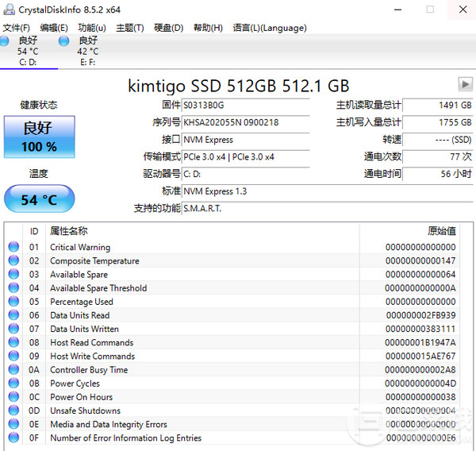
Task: Click the status dot for Number of Error Information Log Entries
Action: [x=13, y=438]
